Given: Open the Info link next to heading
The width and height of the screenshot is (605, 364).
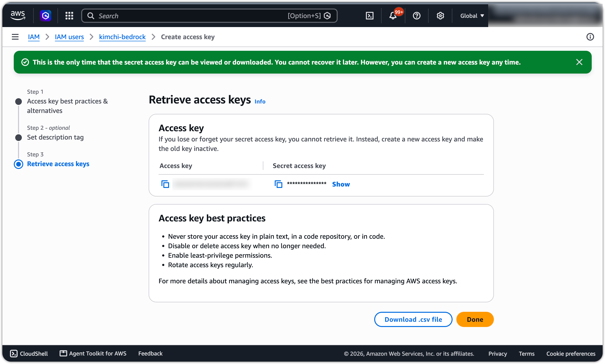Looking at the screenshot, I should pos(260,101).
